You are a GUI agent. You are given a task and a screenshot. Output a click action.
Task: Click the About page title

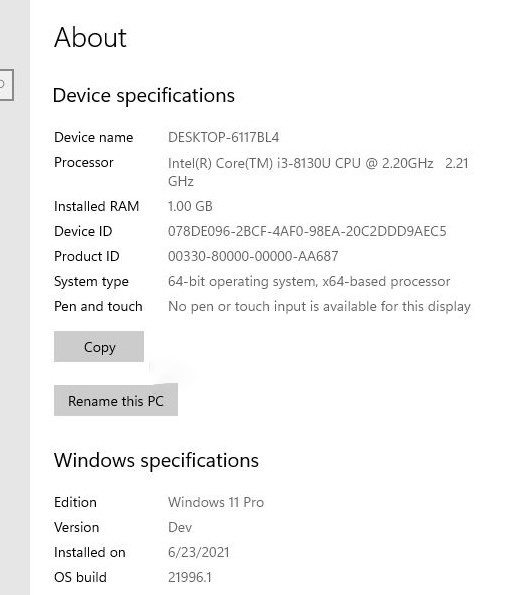pos(90,38)
